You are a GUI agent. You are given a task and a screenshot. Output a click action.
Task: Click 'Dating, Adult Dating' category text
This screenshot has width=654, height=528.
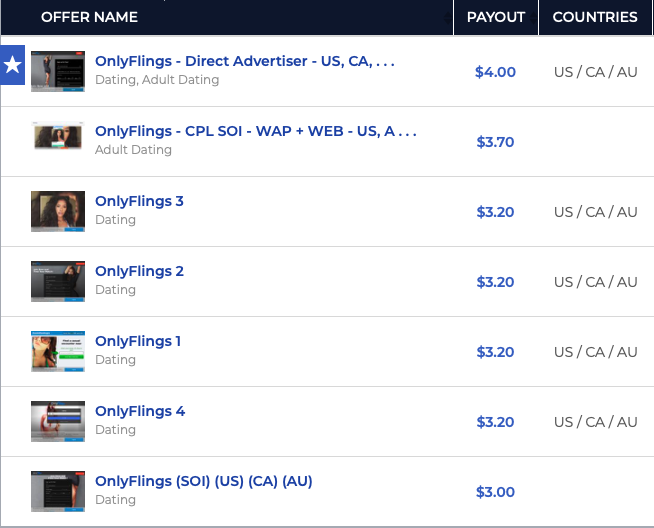coord(157,80)
